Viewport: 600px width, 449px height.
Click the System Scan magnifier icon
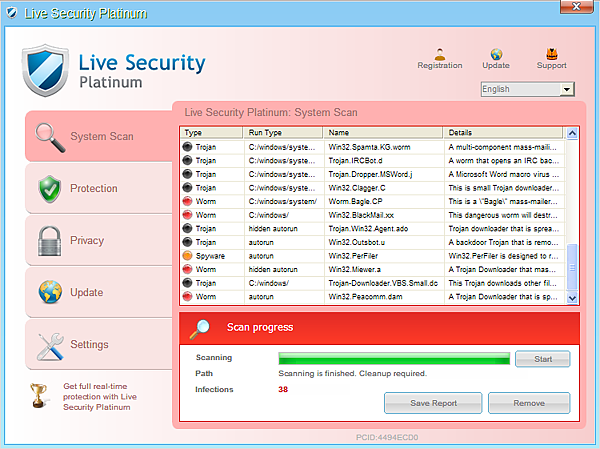pos(50,137)
